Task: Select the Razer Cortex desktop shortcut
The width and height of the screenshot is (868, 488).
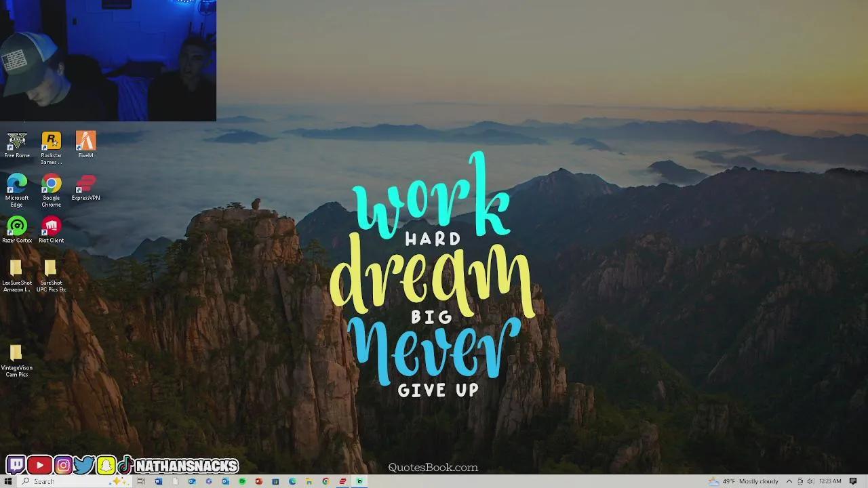Action: tap(17, 230)
